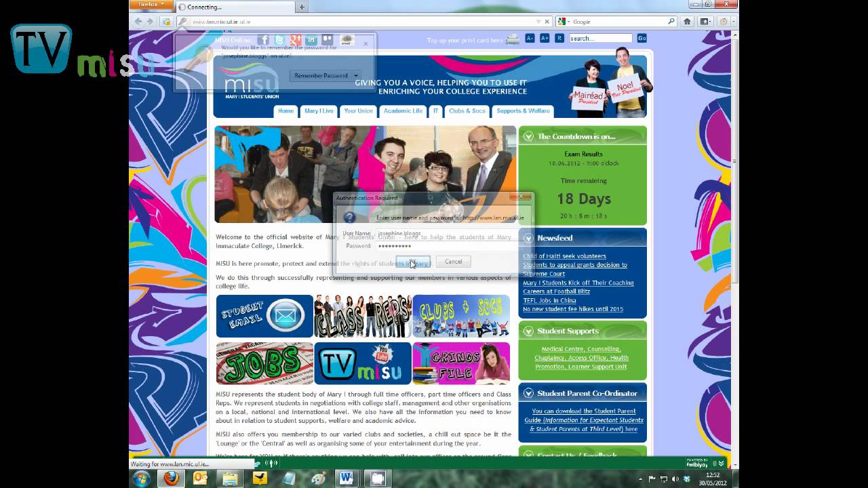This screenshot has height=488, width=868.
Task: Open the address bar history dropdown
Action: 539,22
